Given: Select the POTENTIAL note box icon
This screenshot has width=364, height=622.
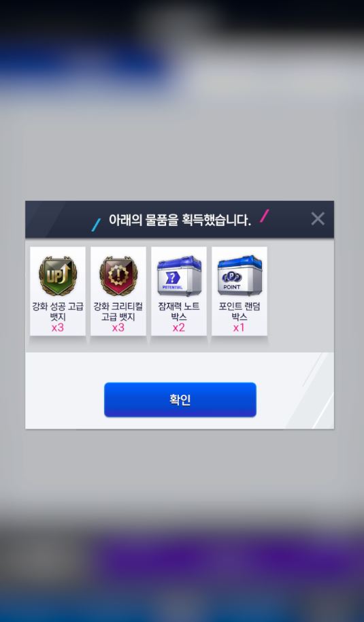Looking at the screenshot, I should (179, 276).
